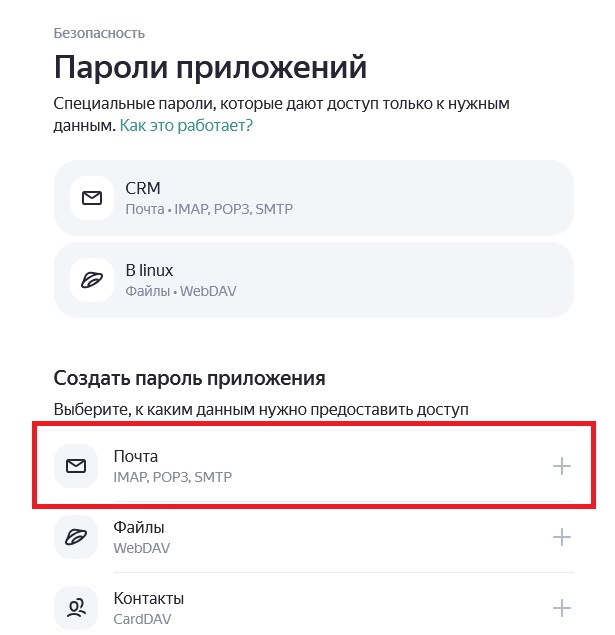
Task: Open the В linux app password entry
Action: [x=314, y=280]
